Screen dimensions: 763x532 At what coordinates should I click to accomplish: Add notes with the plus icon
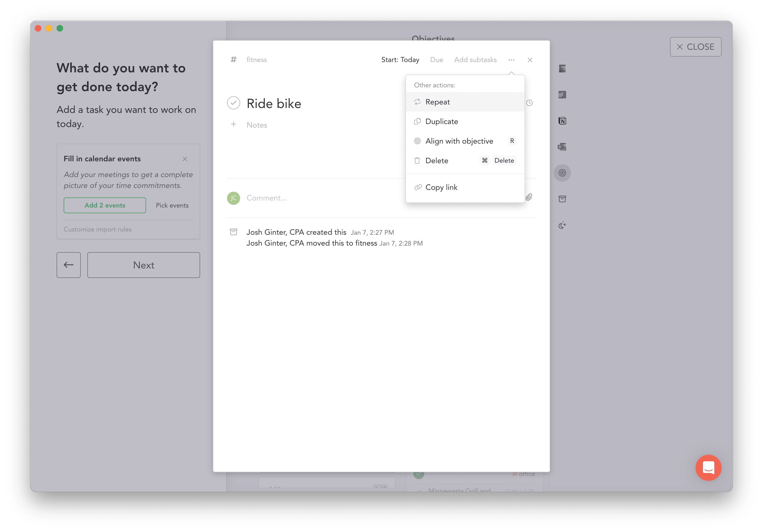pos(234,124)
